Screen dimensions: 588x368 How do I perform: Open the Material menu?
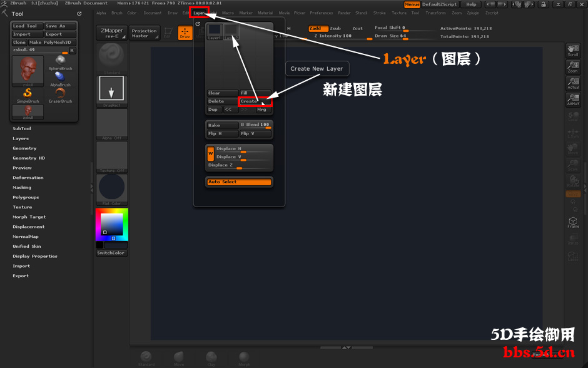(265, 13)
